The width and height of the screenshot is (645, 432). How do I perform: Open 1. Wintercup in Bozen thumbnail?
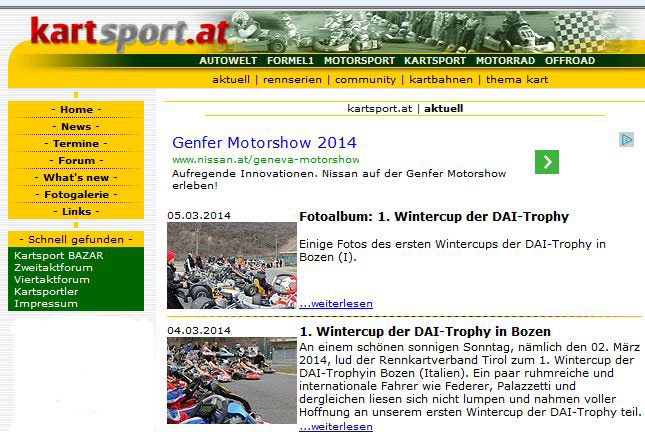click(x=232, y=381)
